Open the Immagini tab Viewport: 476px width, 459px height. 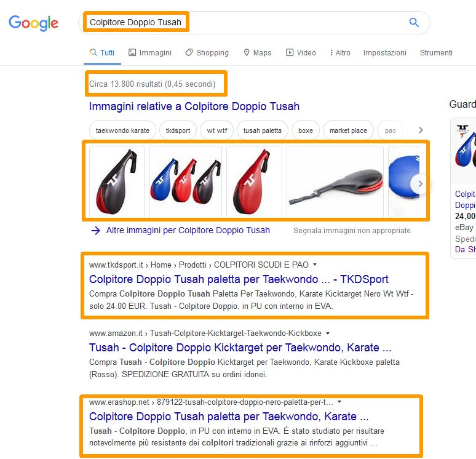pyautogui.click(x=150, y=52)
